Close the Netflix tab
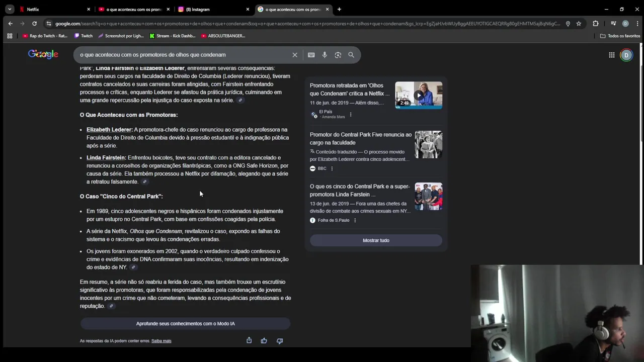Screen dimensions: 644x362 click(x=89, y=9)
